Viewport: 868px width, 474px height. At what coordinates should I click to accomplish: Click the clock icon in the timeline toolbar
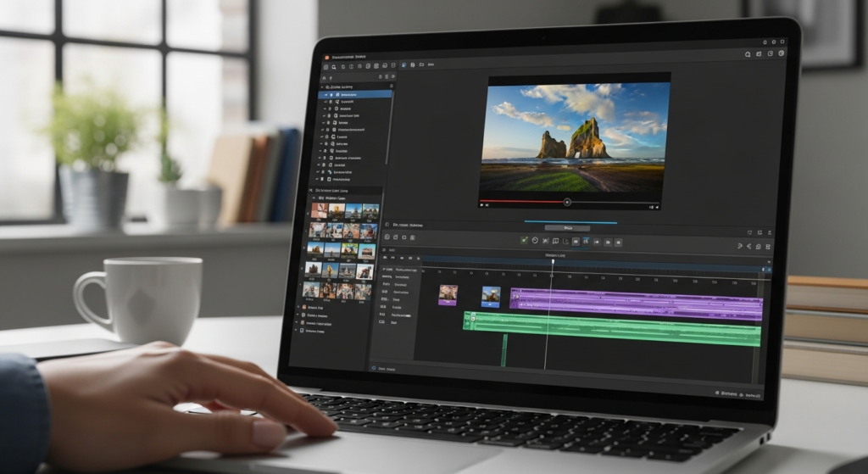535,242
